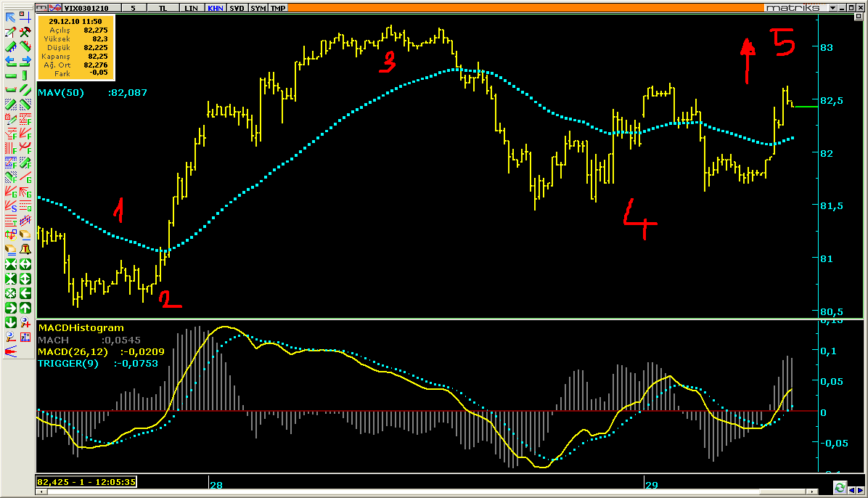Click the blue left arrow icon

pos(11,61)
